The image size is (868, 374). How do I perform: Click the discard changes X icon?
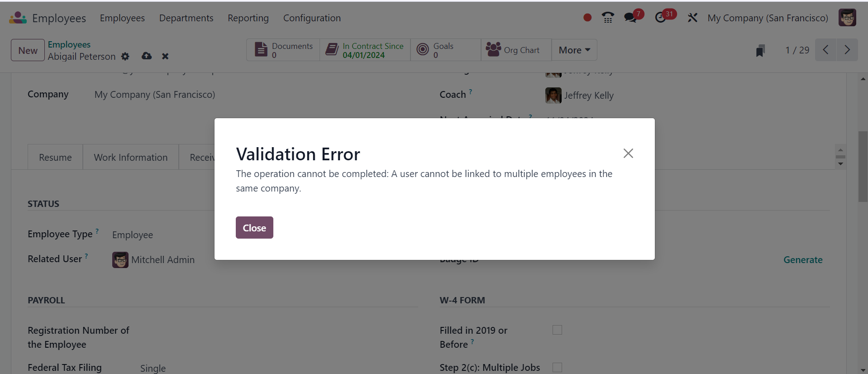coord(165,56)
